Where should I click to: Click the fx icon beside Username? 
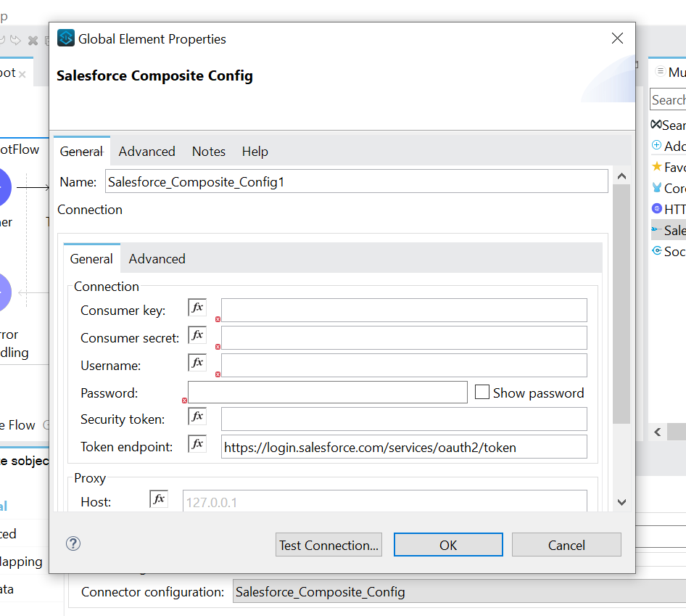(x=197, y=363)
